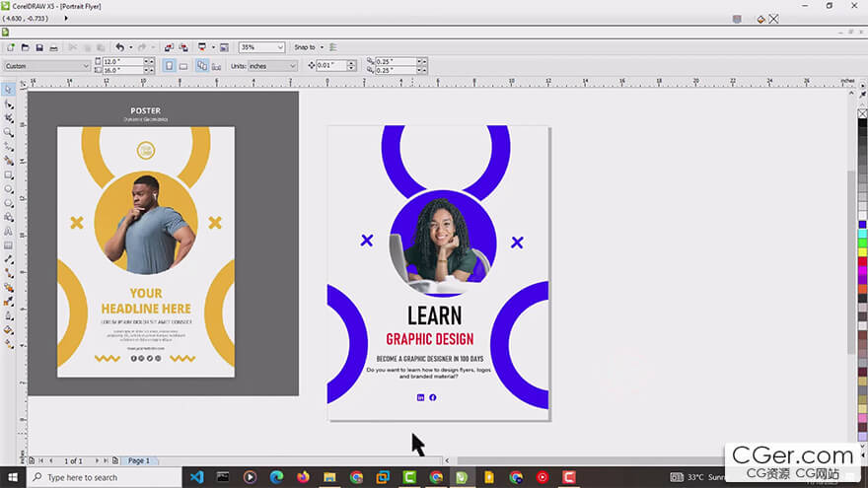Image resolution: width=868 pixels, height=488 pixels.
Task: Select the Ellipse tool
Action: pyautogui.click(x=8, y=189)
